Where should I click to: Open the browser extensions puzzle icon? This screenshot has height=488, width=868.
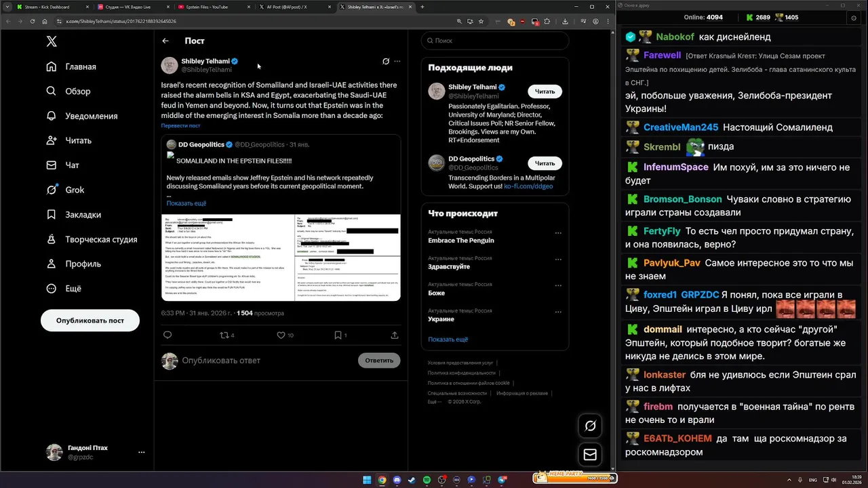pos(547,21)
